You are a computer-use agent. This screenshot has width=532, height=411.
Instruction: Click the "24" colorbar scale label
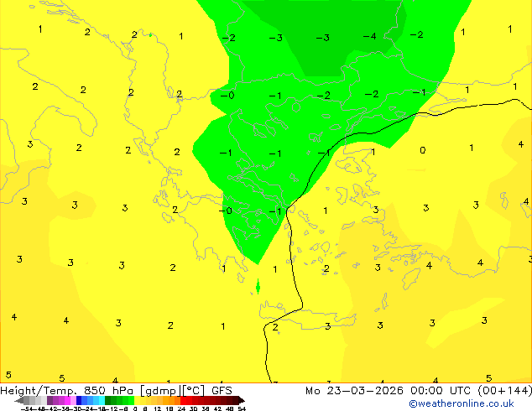181,408
